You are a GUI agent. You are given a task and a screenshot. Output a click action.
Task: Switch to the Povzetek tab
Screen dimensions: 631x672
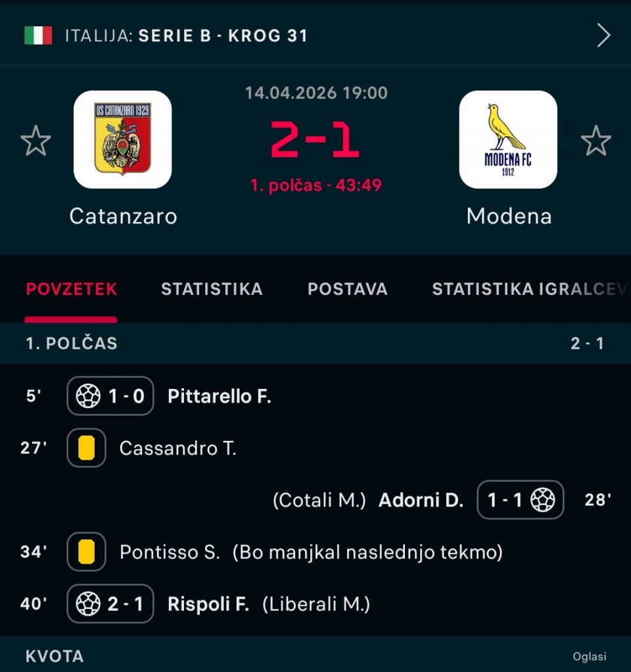(x=72, y=289)
